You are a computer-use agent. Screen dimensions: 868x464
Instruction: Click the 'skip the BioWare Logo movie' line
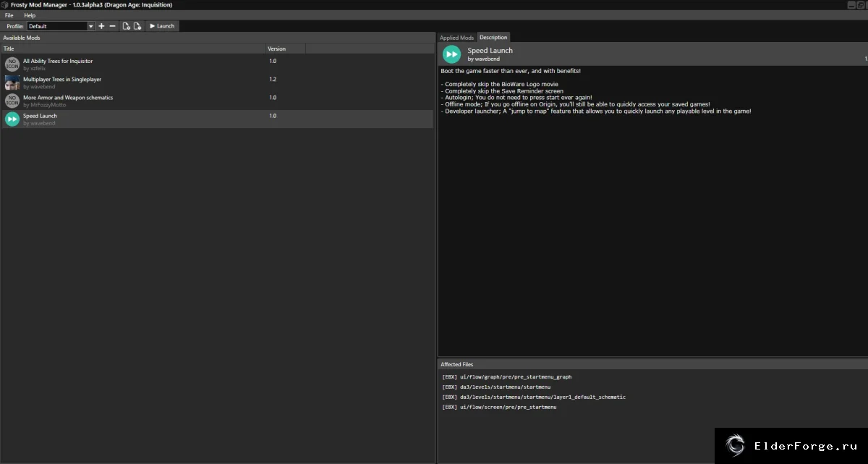499,85
